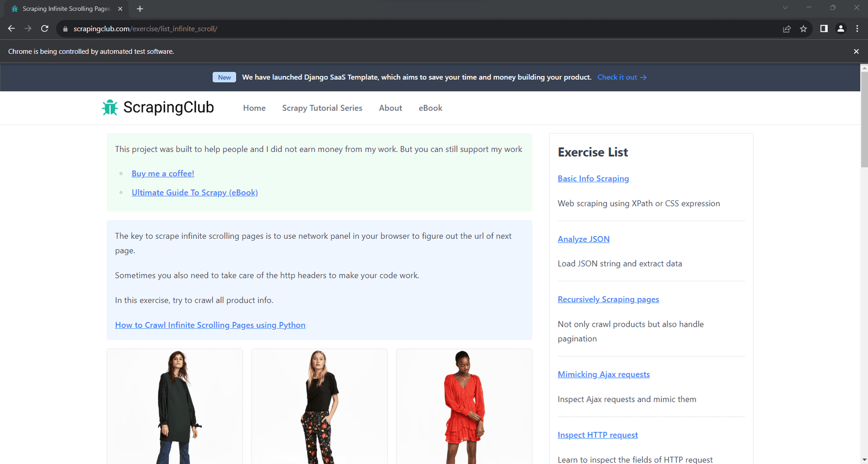Click the New badge in the banner
This screenshot has height=464, width=868.
point(224,77)
